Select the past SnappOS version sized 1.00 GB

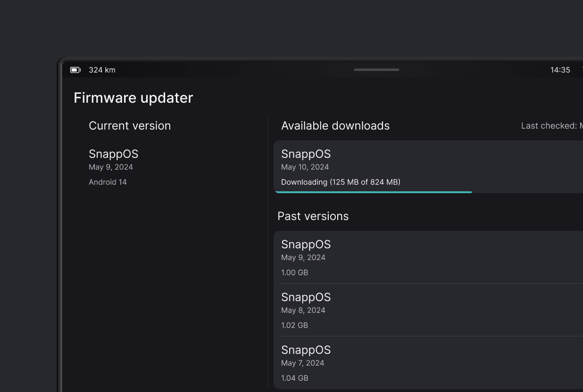[428, 257]
